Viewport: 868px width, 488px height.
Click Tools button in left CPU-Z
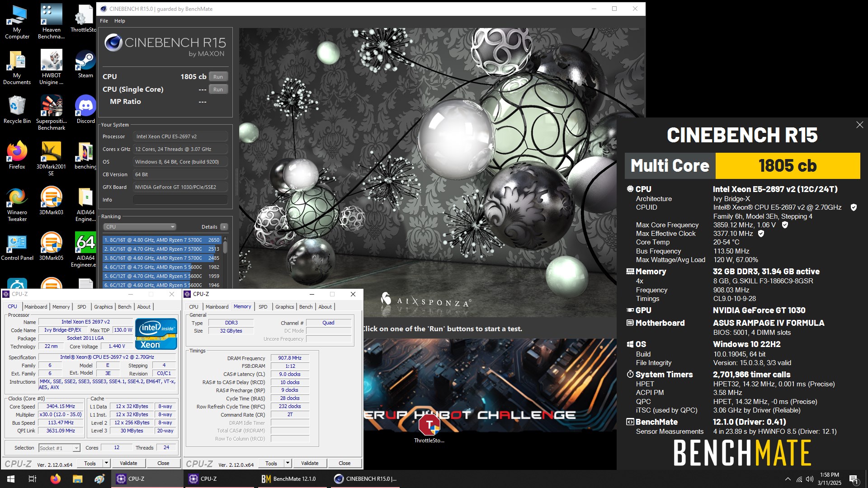90,463
